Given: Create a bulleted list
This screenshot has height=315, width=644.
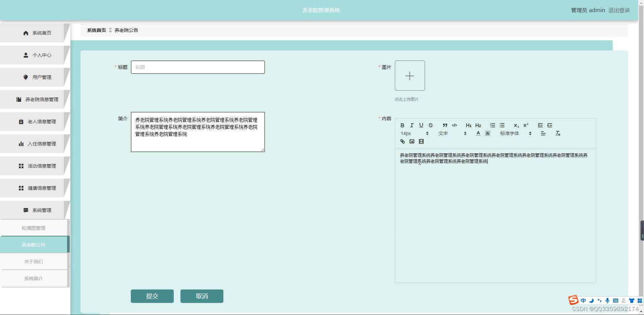Looking at the screenshot, I should 502,125.
